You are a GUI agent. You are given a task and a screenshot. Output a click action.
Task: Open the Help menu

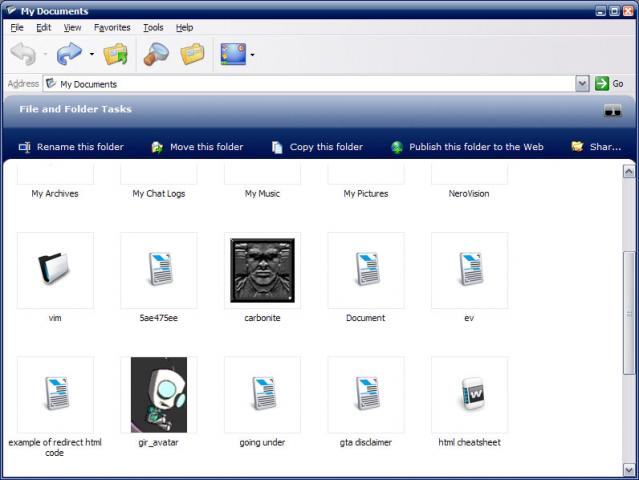(184, 27)
